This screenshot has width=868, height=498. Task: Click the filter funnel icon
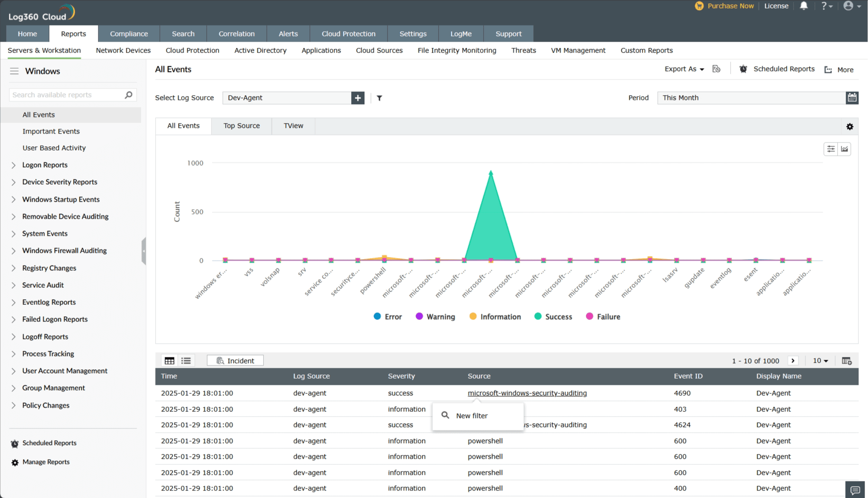tap(380, 98)
